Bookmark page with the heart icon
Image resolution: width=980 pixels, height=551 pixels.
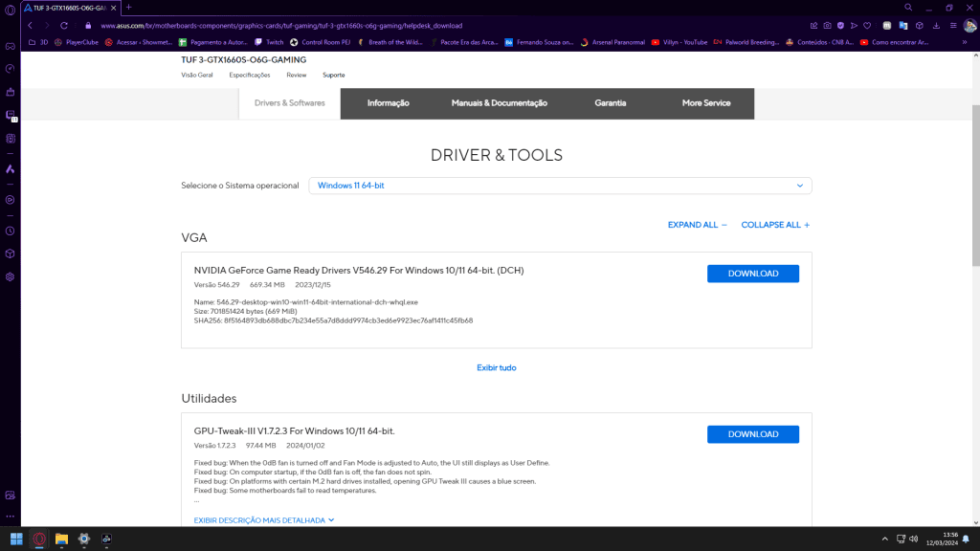coord(867,26)
